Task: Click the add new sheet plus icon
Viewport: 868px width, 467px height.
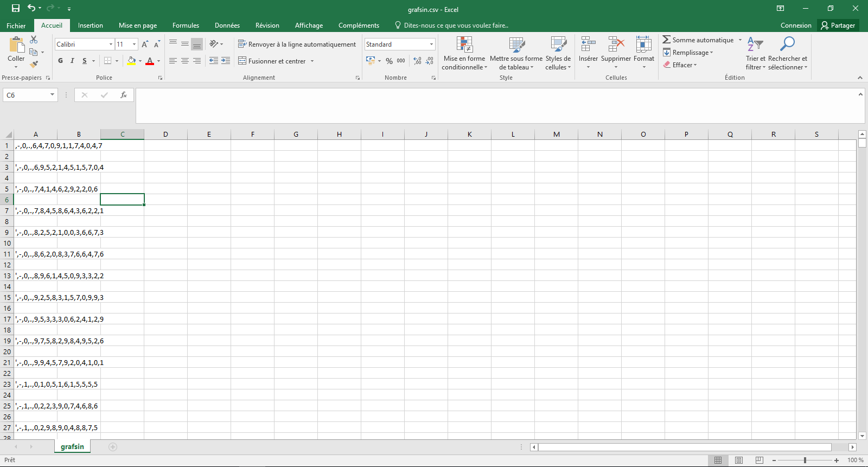Action: [x=113, y=447]
